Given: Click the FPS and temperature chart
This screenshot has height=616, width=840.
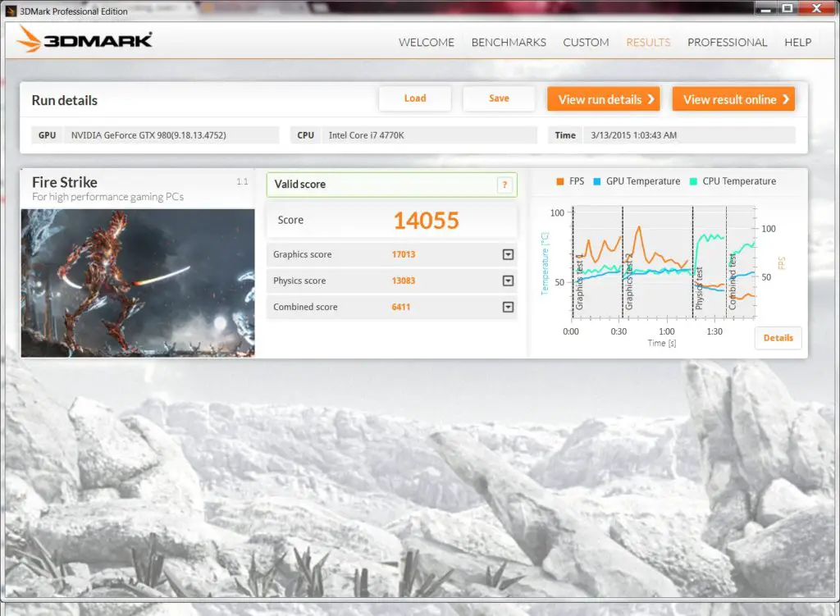Looking at the screenshot, I should [664, 262].
